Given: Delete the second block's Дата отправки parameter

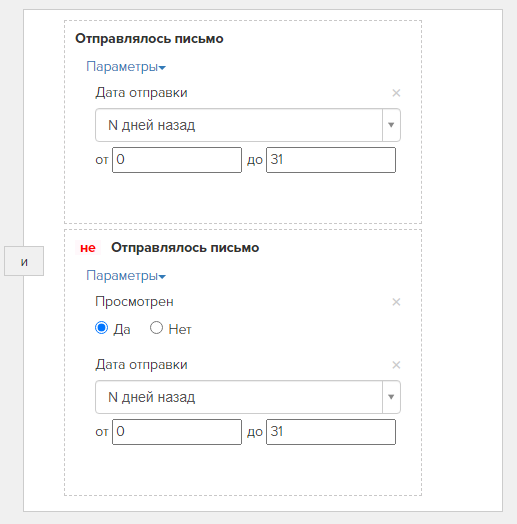Looking at the screenshot, I should pyautogui.click(x=396, y=365).
